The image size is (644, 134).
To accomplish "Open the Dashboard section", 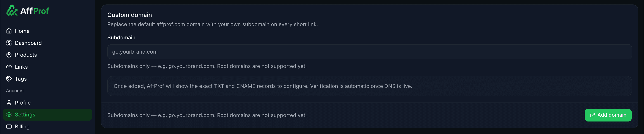I will [28, 43].
